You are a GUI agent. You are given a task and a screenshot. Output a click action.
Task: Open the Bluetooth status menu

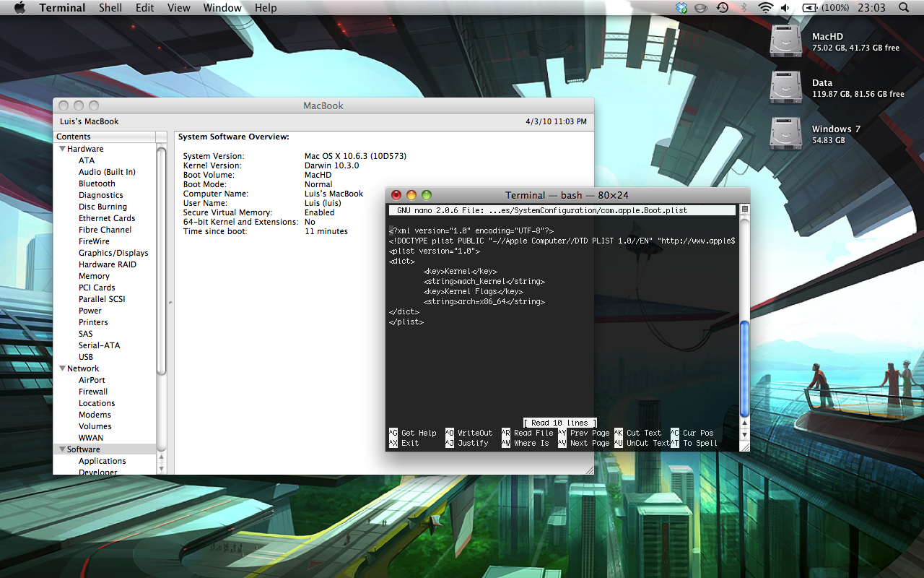click(x=744, y=8)
